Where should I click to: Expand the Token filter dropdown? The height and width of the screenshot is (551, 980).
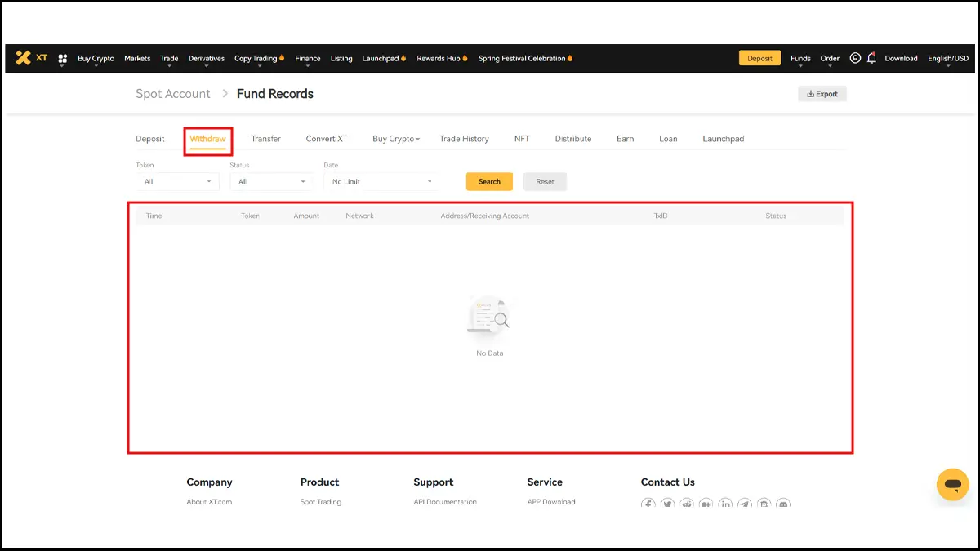177,181
